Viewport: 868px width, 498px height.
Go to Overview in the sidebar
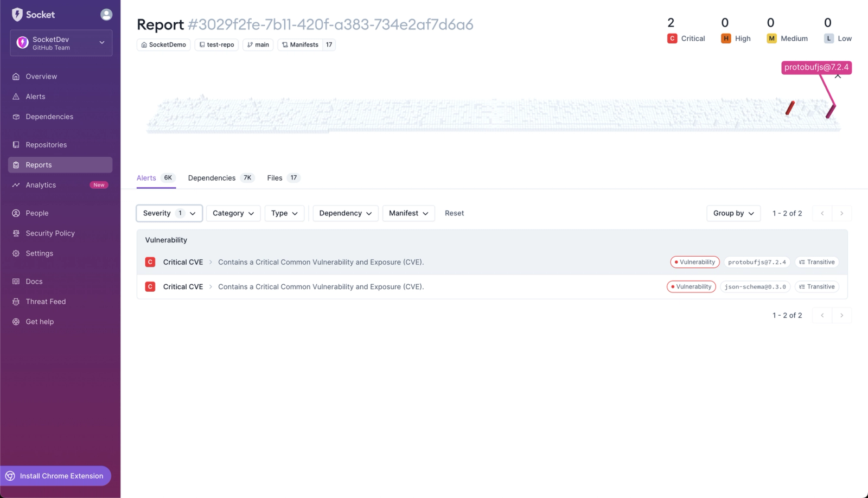[41, 76]
